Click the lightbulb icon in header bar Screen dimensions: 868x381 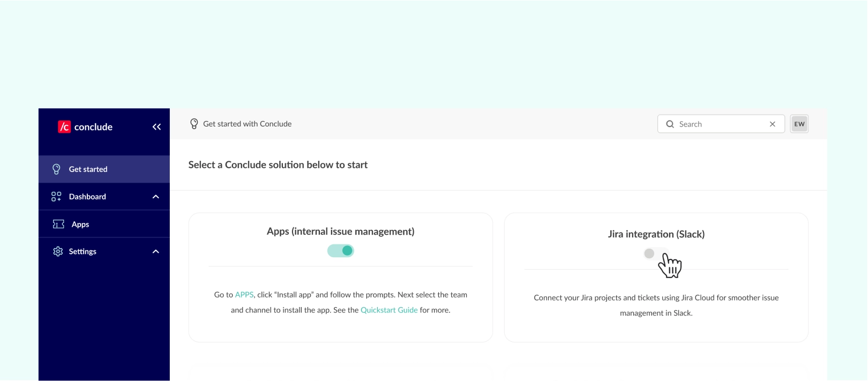194,124
